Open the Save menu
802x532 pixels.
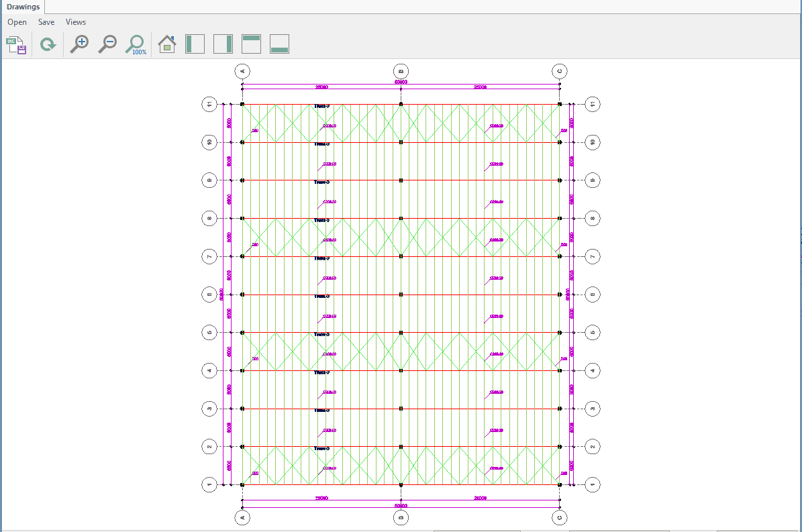click(x=46, y=22)
